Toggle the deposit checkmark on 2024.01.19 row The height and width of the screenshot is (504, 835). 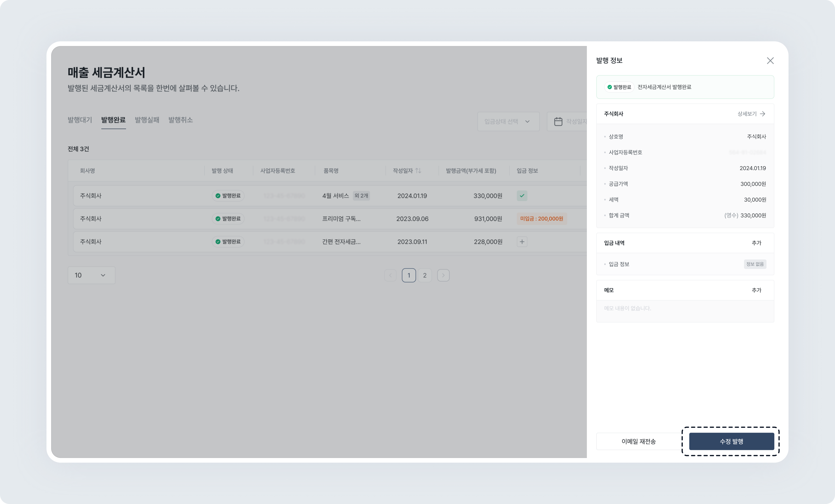click(x=522, y=196)
